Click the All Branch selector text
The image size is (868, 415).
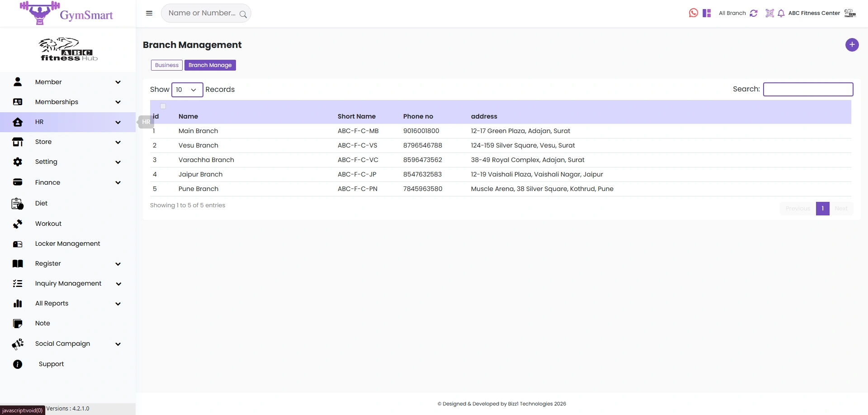(x=732, y=13)
